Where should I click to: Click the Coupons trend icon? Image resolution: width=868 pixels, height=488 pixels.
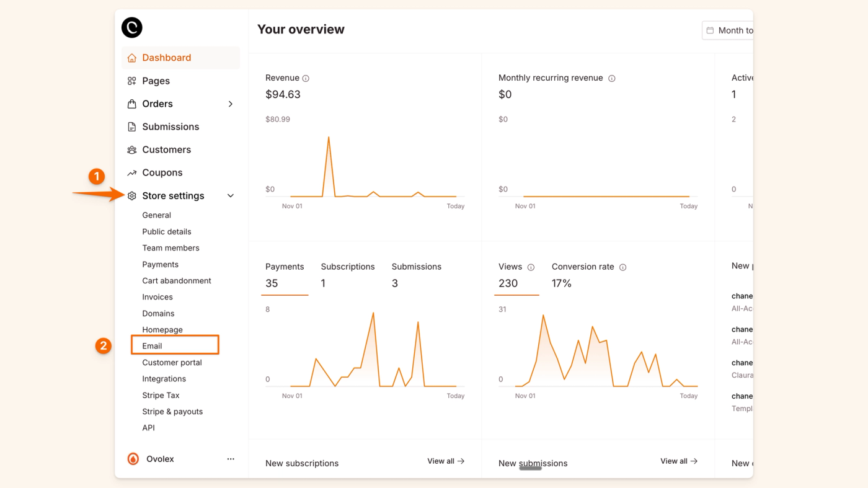point(131,172)
